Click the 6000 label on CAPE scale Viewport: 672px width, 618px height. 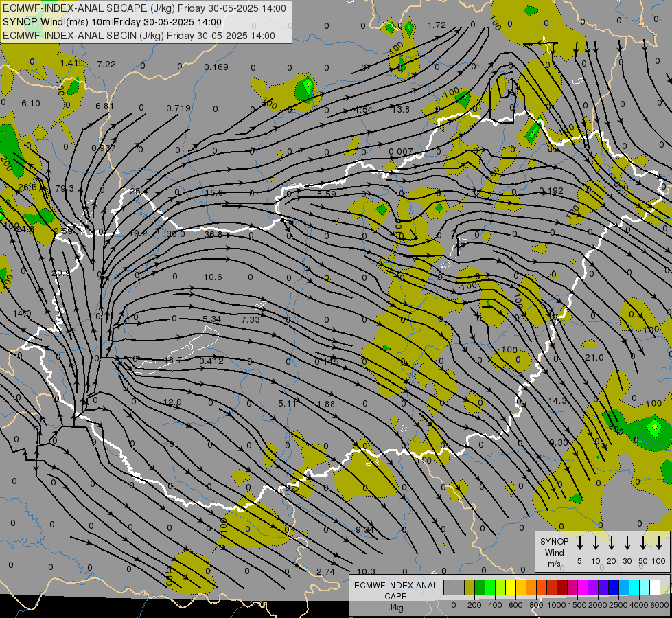coord(659,605)
